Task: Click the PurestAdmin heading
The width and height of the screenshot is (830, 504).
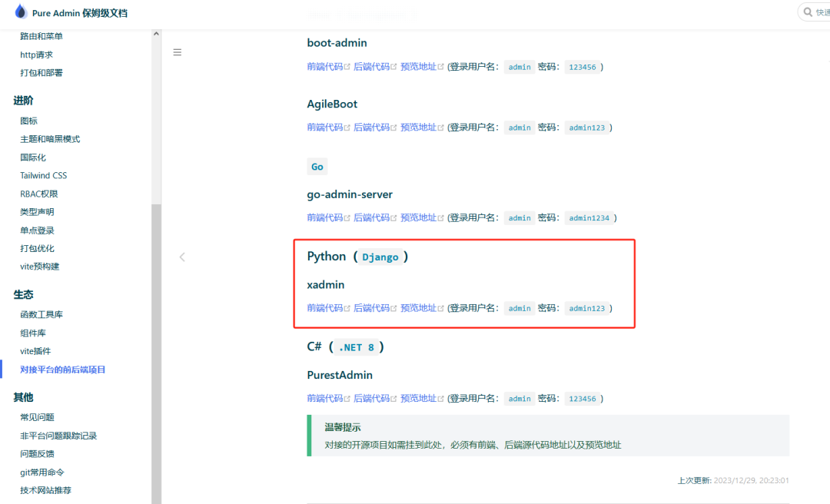Action: point(340,376)
